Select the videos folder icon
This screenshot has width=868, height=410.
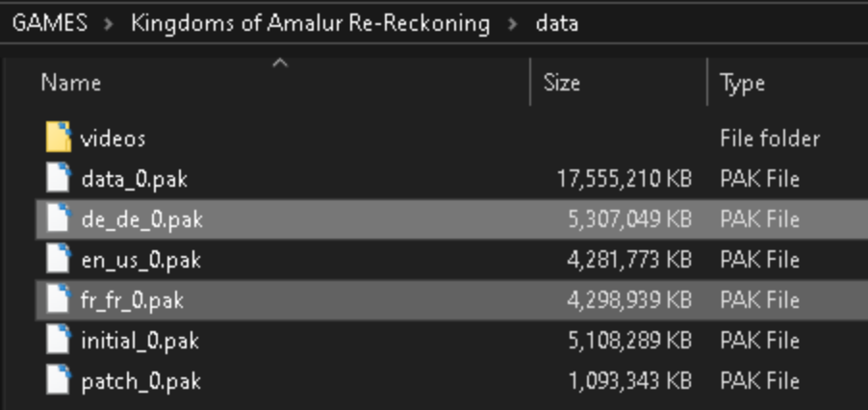coord(59,138)
